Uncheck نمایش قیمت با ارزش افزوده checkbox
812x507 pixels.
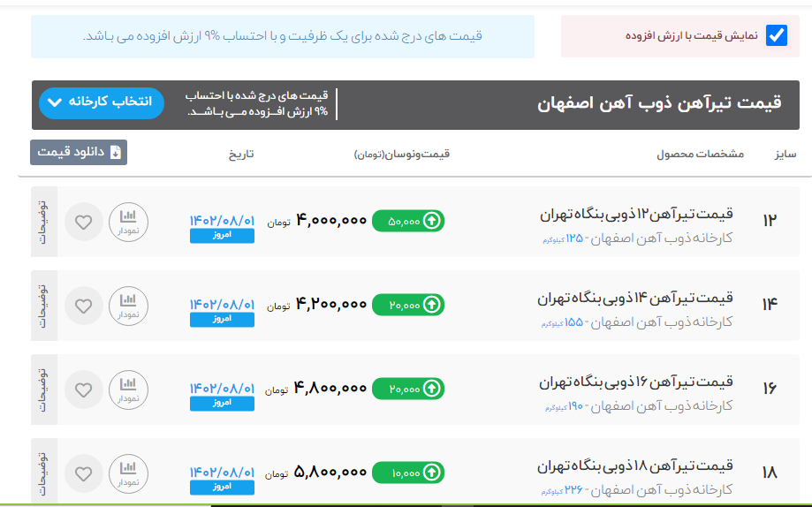[x=776, y=36]
